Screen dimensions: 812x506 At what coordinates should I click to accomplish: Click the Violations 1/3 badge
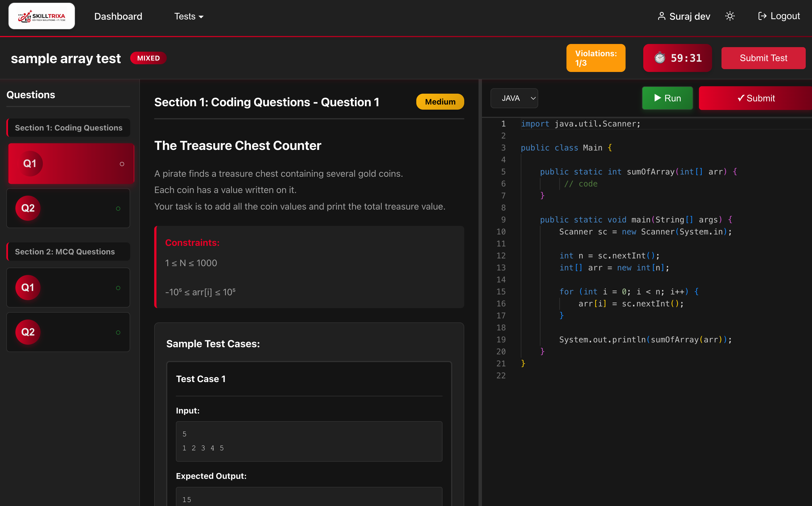(x=596, y=58)
